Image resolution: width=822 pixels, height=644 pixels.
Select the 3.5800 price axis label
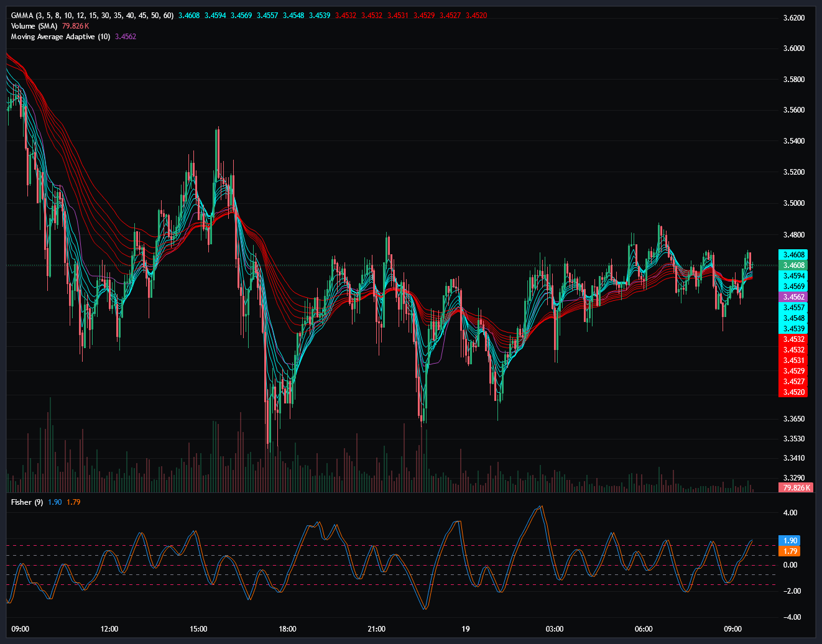coord(794,80)
